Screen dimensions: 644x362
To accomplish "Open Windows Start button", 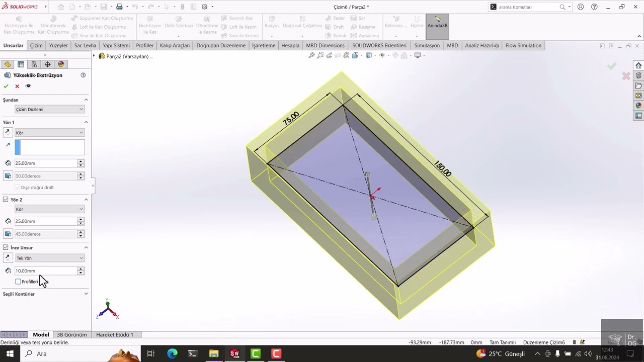I will click(x=10, y=353).
